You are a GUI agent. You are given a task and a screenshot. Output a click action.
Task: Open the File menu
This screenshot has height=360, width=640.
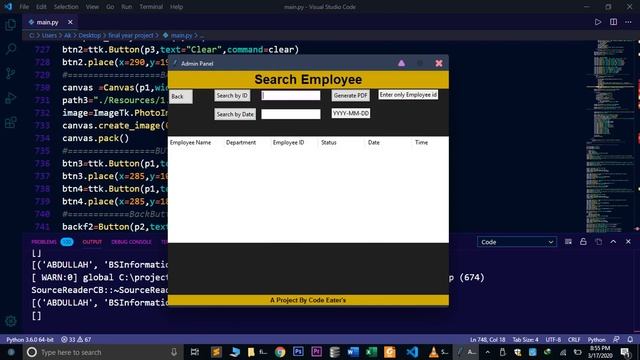tap(24, 7)
